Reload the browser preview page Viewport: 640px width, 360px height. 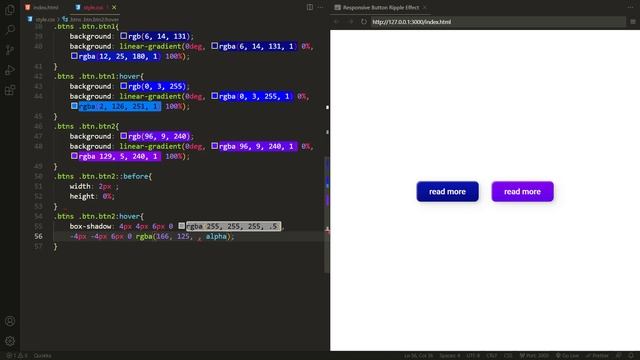coord(364,22)
